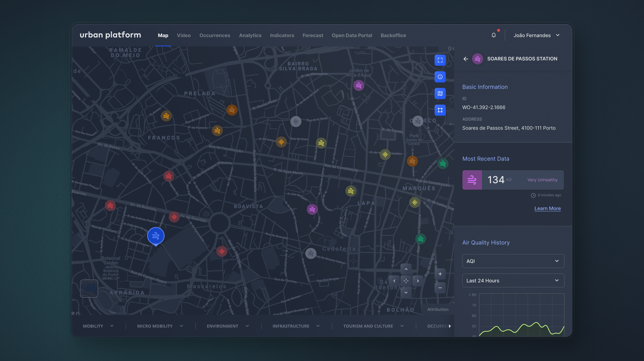644x361 pixels.
Task: Select the area selection tool icon
Action: [440, 110]
